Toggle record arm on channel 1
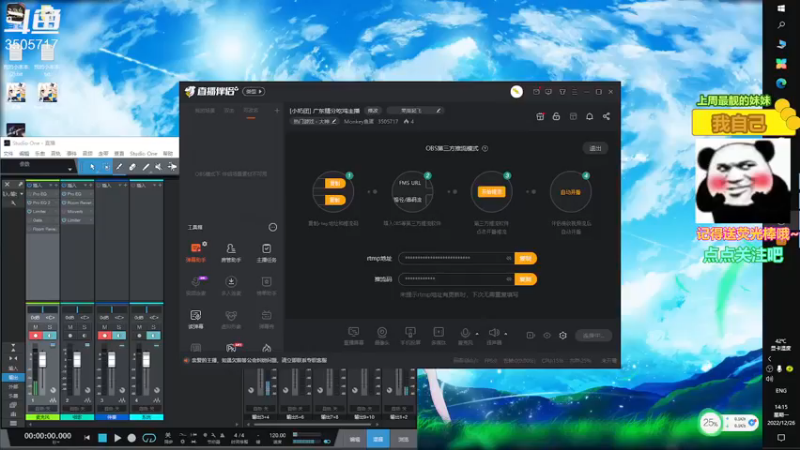The image size is (800, 450). (x=35, y=336)
